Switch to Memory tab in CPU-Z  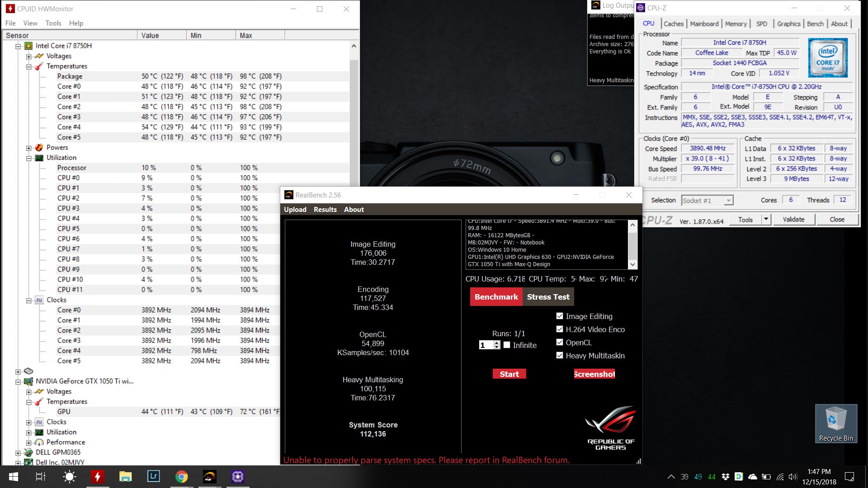point(736,24)
